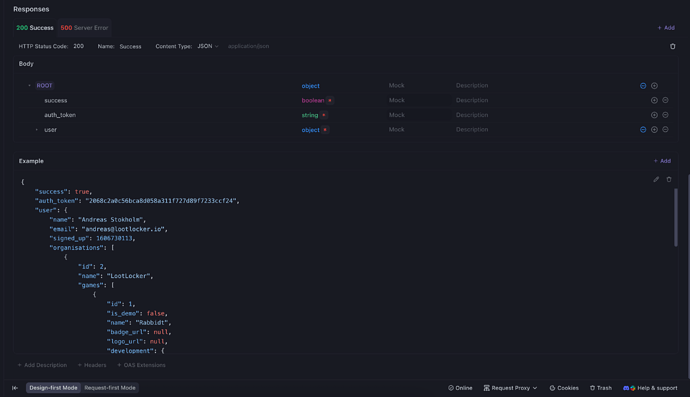690x397 pixels.
Task: Remove the success field with minus icon
Action: click(665, 100)
